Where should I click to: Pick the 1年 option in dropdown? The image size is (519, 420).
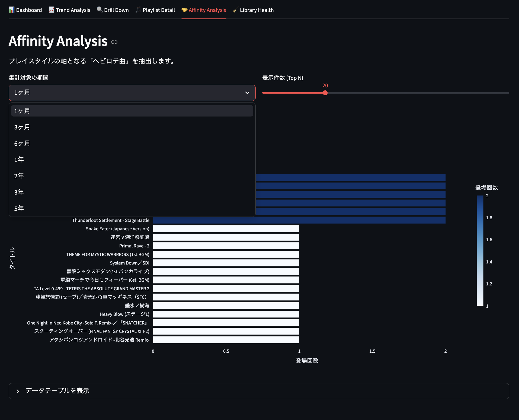(x=19, y=160)
